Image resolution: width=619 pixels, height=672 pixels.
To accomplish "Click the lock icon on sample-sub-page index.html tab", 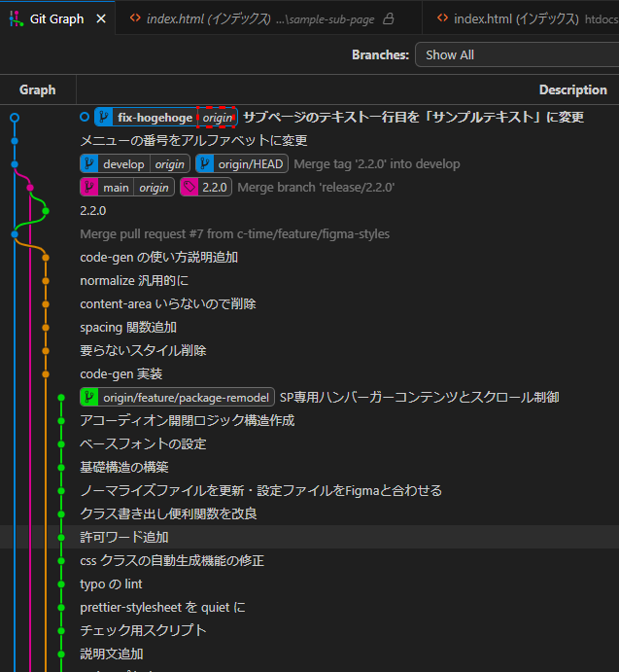I will tap(389, 18).
